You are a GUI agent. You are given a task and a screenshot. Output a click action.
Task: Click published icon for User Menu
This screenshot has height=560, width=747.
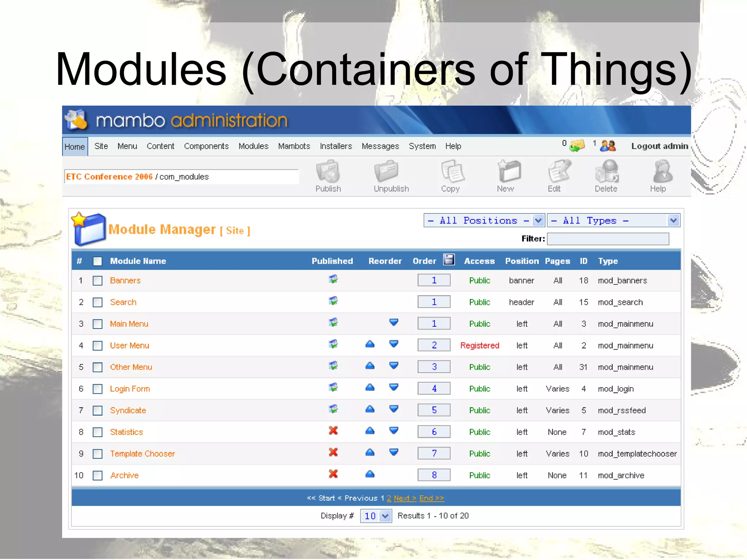click(333, 344)
